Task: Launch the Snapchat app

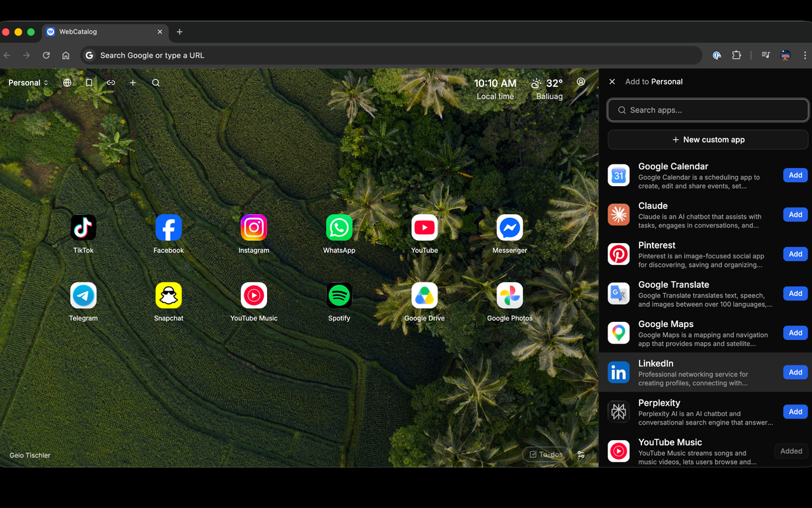Action: (x=169, y=296)
